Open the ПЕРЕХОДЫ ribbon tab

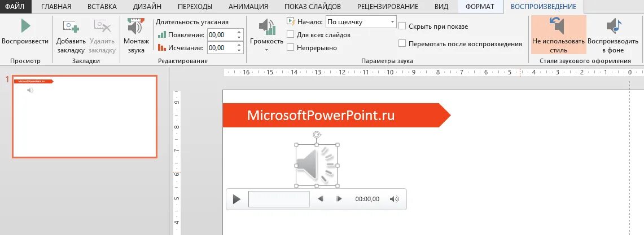point(195,7)
